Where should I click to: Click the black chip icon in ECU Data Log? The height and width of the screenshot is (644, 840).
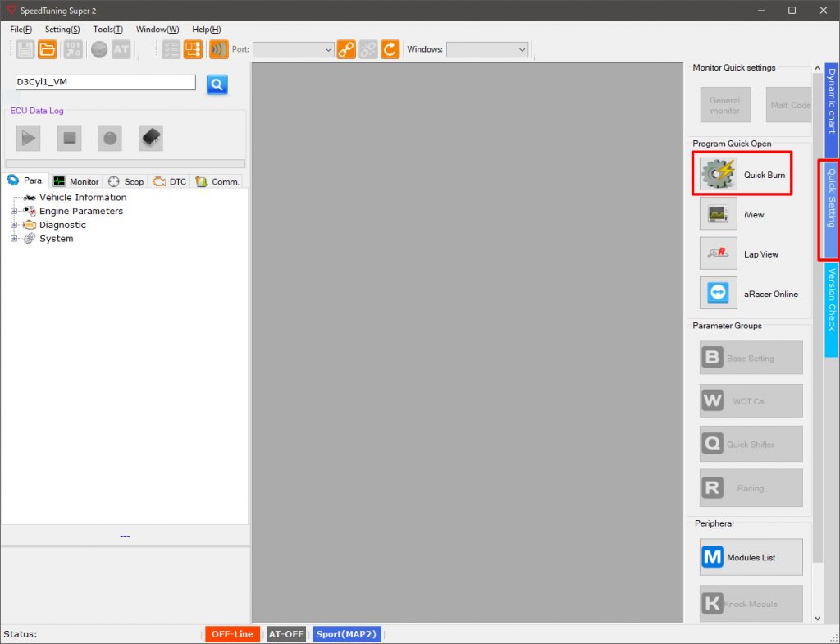tap(151, 138)
